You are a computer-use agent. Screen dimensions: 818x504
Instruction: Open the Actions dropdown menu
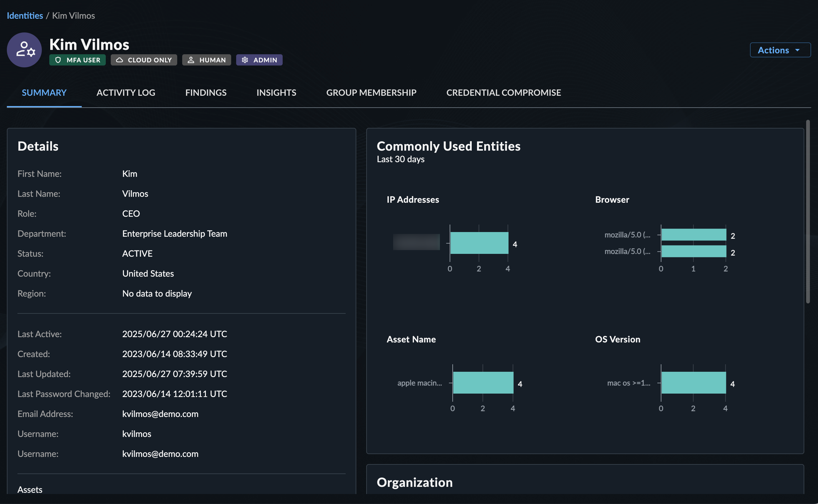[x=773, y=50]
